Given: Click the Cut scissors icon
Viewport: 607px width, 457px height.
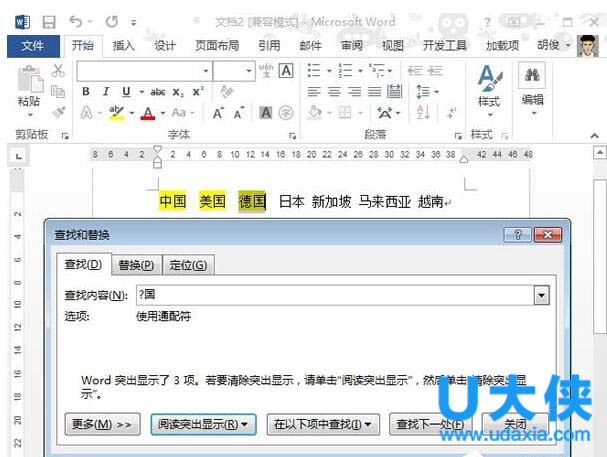Looking at the screenshot, I should pyautogui.click(x=58, y=70).
